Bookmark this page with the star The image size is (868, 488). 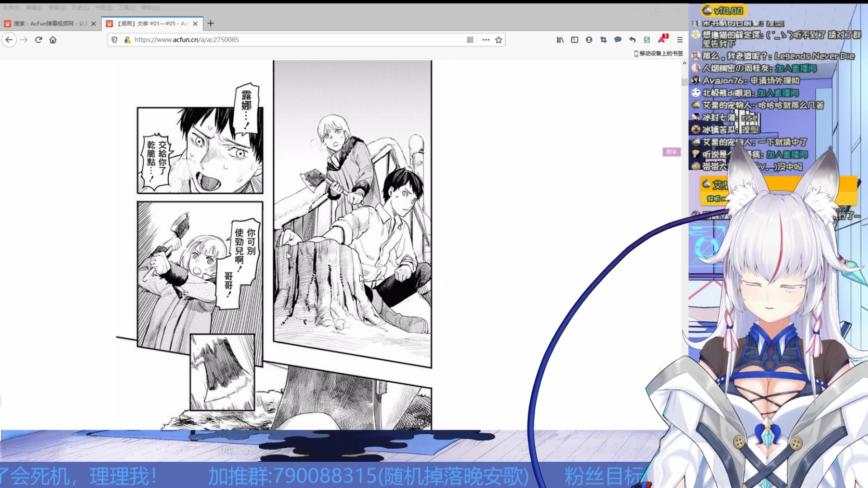(x=499, y=40)
